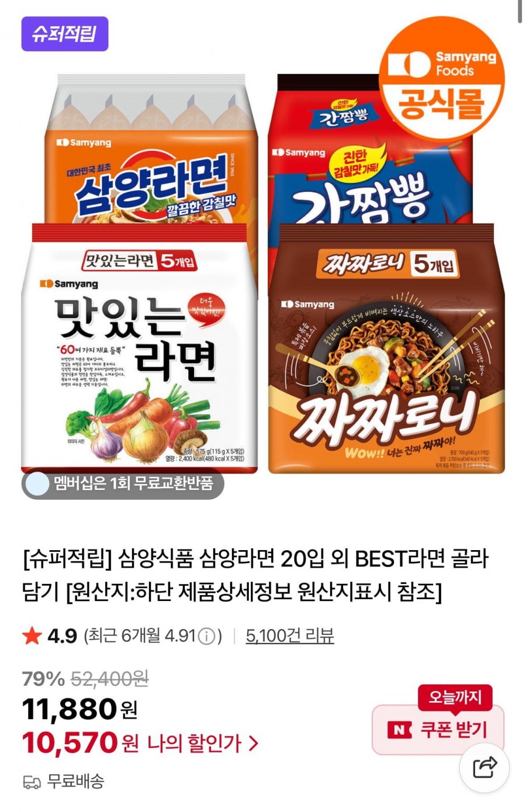Click the Samyang Foods 공식몰 badge
Image resolution: width=526 pixels, height=812 pixels.
(x=441, y=79)
